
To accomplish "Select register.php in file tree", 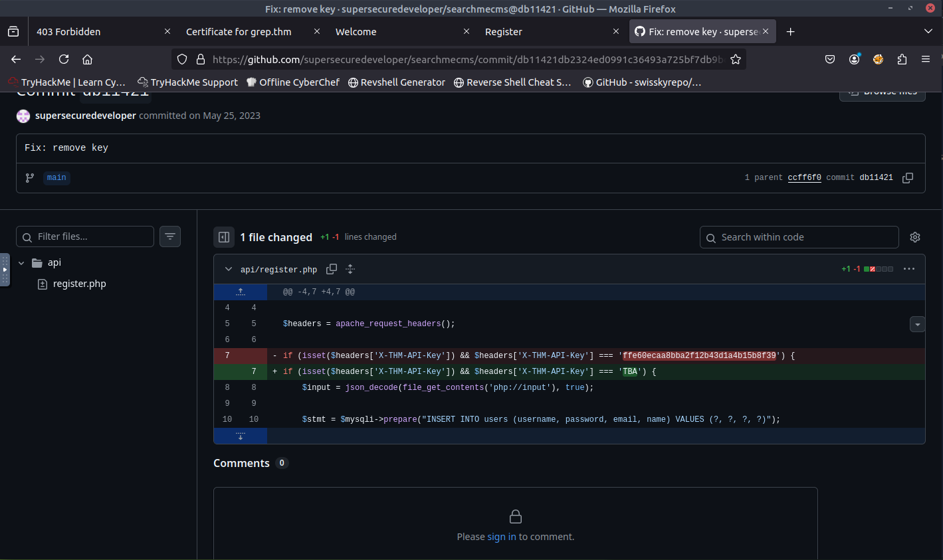I will pos(79,284).
